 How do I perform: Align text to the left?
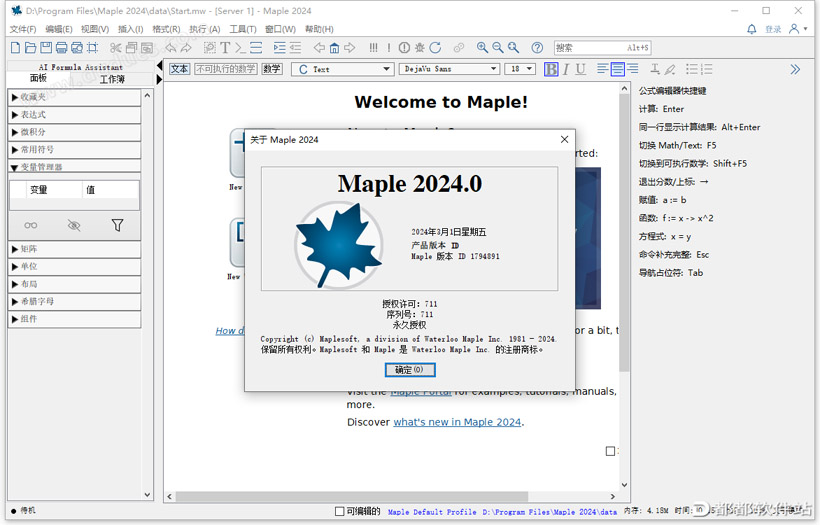(602, 69)
